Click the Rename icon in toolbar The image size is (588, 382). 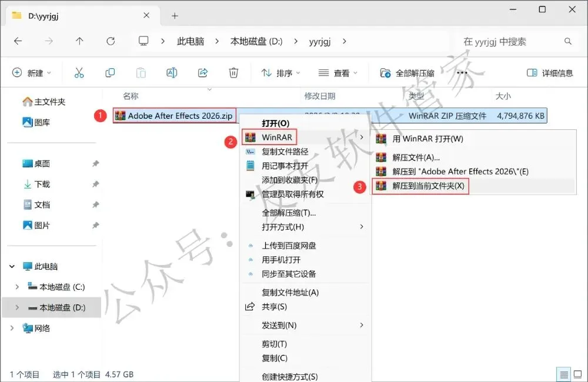(x=172, y=73)
